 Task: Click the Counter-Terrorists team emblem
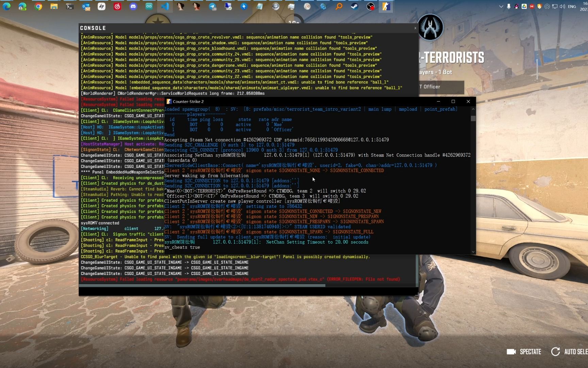[x=430, y=28]
